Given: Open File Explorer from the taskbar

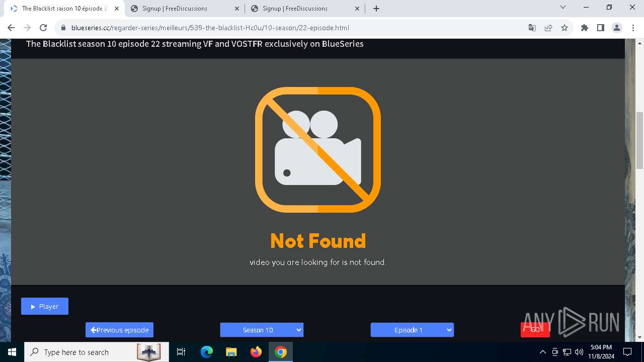Looking at the screenshot, I should pyautogui.click(x=231, y=352).
